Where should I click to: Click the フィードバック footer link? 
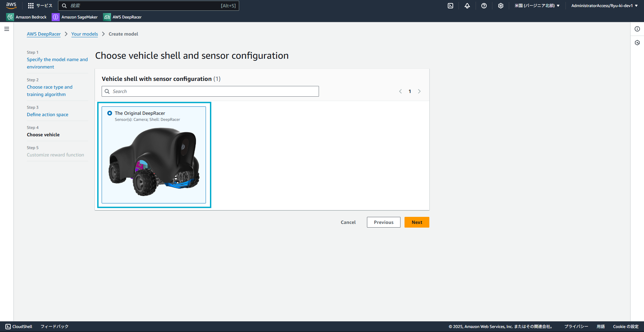tap(55, 327)
